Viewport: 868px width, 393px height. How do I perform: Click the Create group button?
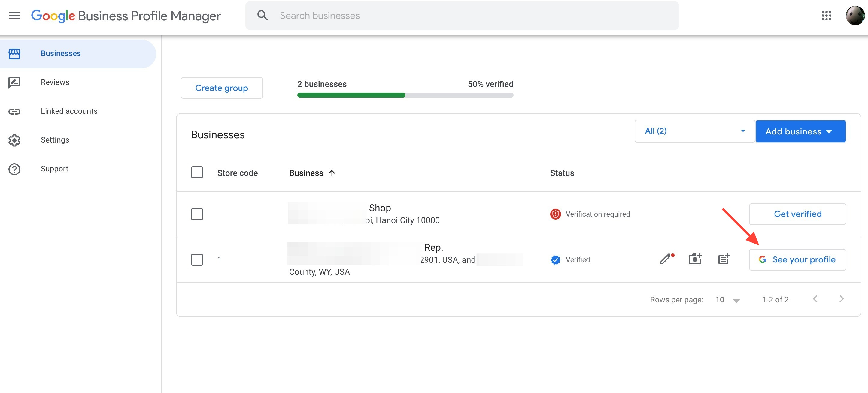point(222,88)
